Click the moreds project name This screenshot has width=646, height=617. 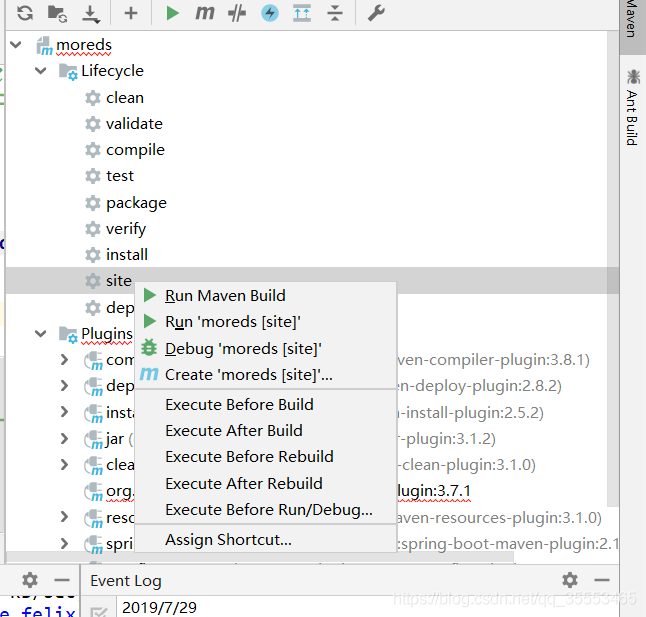click(84, 44)
